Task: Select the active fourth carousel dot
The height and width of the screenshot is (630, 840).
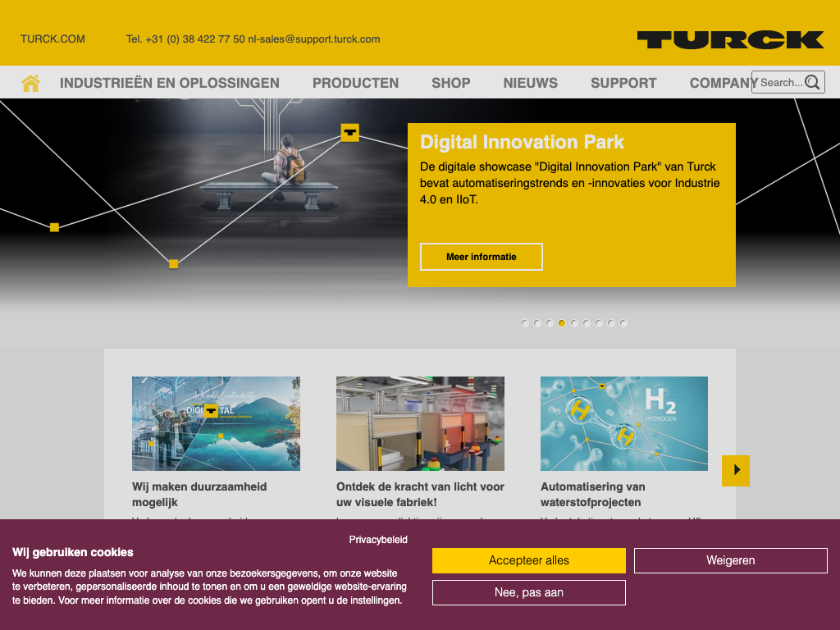Action: point(562,323)
